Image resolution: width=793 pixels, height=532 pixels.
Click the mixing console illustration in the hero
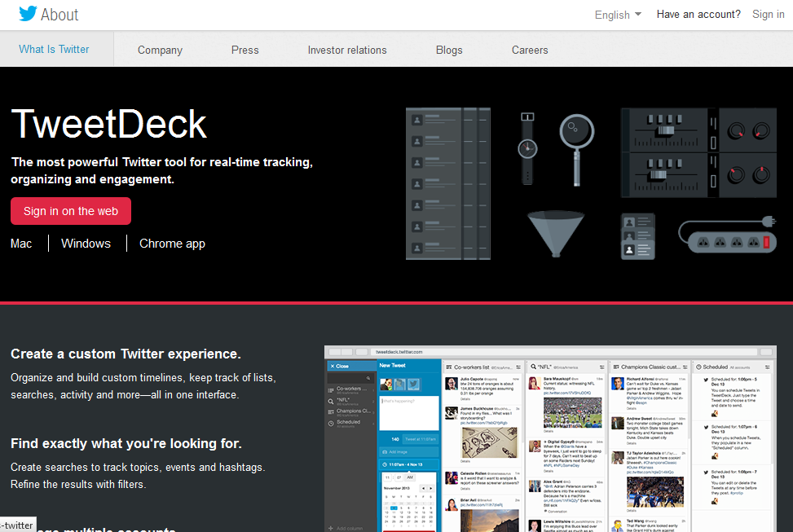click(698, 152)
